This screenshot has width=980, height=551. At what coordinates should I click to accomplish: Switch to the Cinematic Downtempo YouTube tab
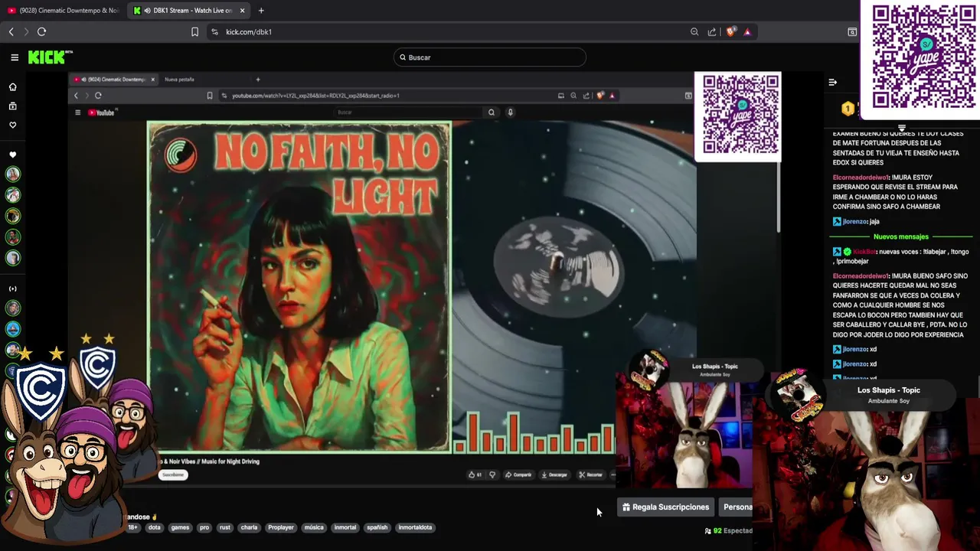coord(63,11)
